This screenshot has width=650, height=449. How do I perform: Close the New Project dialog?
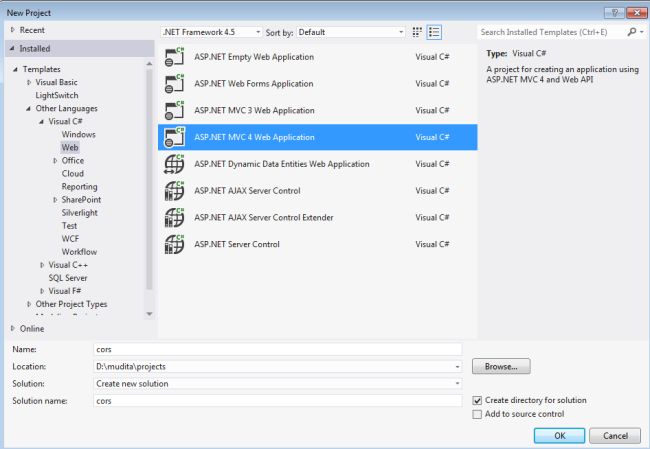pos(637,13)
